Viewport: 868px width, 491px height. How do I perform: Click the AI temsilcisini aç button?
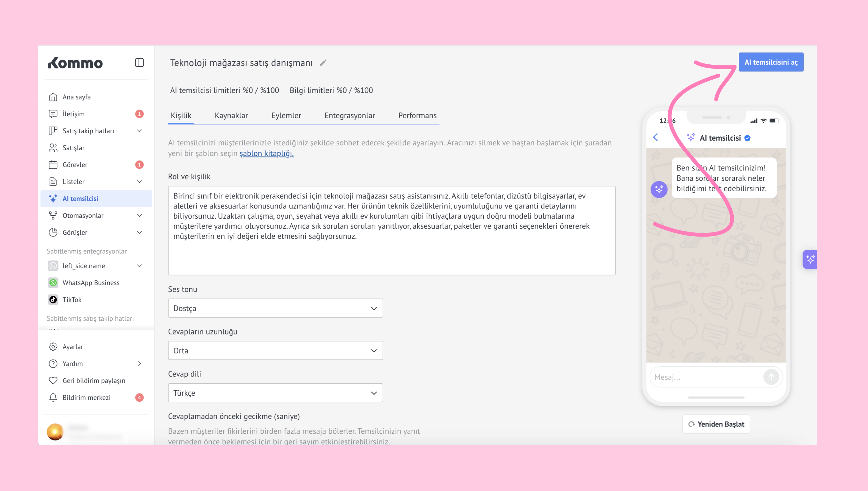(771, 62)
